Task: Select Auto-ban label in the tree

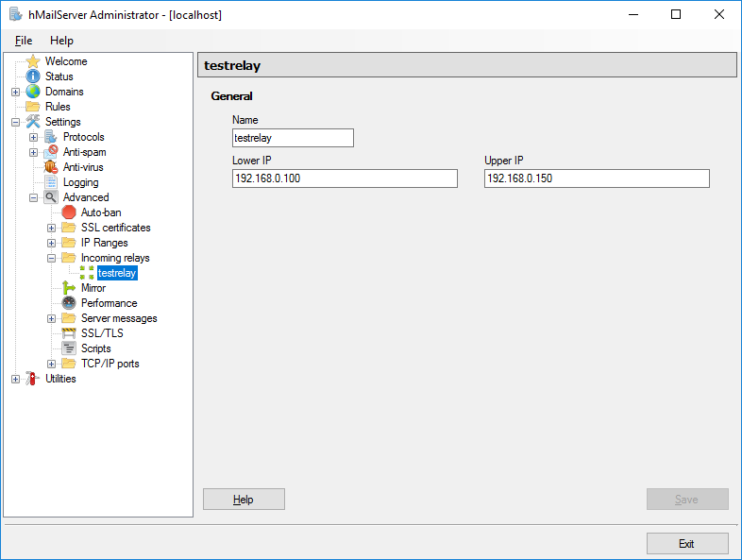Action: point(101,212)
